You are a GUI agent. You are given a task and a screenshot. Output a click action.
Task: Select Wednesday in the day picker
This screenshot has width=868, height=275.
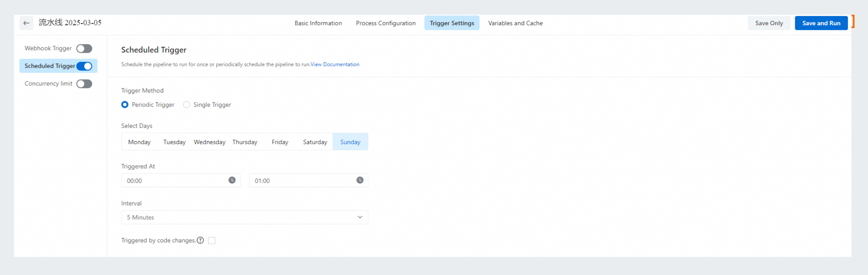pos(210,142)
